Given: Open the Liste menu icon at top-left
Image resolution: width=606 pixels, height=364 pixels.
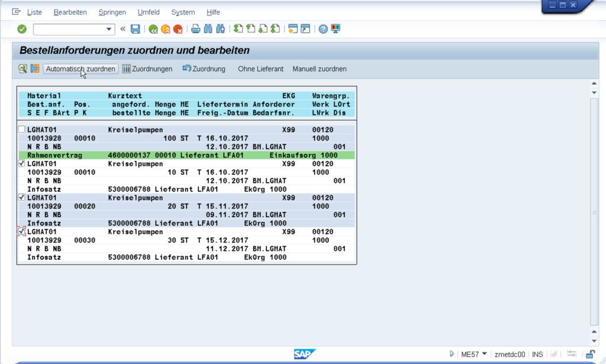Looking at the screenshot, I should 16,12.
